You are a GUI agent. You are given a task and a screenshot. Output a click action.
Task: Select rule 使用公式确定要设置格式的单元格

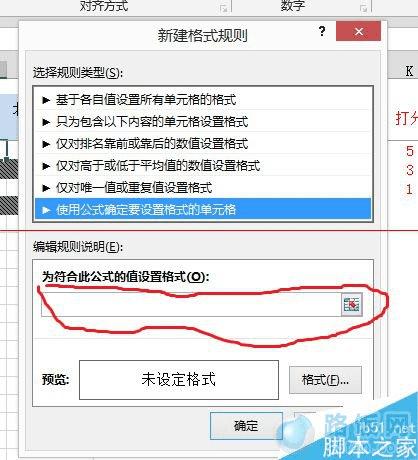coord(203,209)
